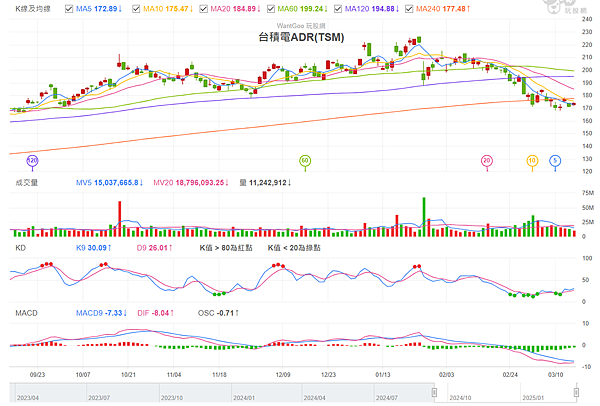
Task: Click the MA240 177.48 value label
Action: (x=443, y=8)
